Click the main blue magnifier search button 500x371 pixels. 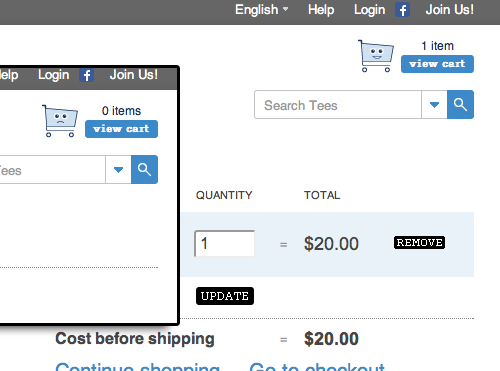pos(460,104)
